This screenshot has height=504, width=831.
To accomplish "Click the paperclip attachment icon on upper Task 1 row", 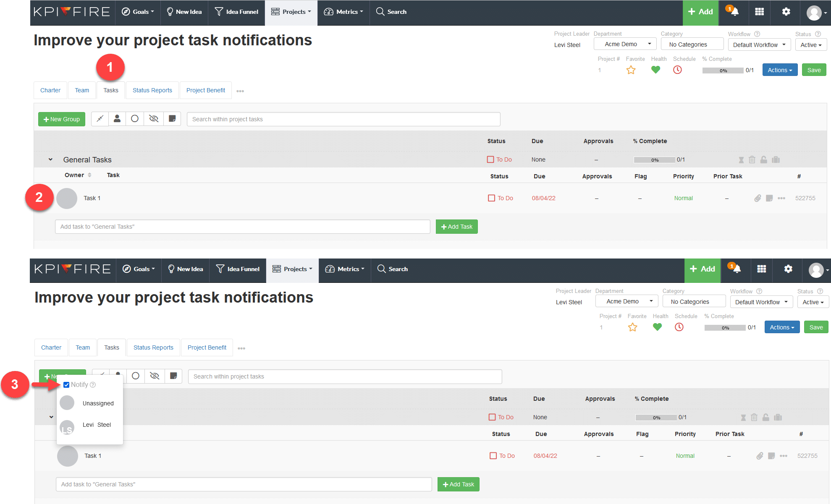I will click(x=758, y=198).
